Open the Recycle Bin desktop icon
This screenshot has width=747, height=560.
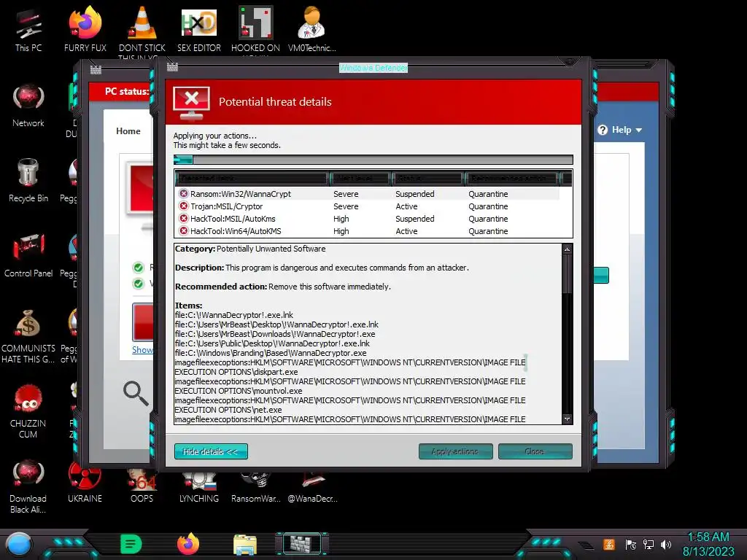28,181
